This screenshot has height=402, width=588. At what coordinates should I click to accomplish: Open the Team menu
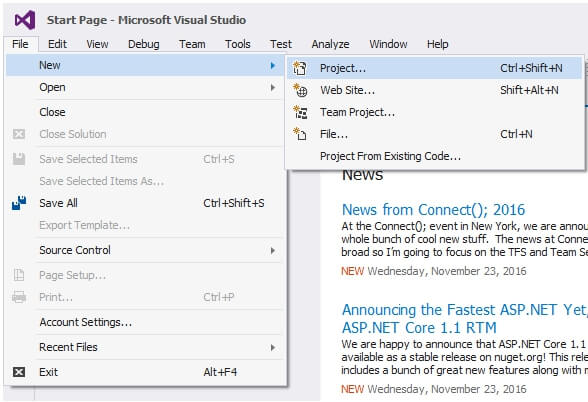pos(192,44)
